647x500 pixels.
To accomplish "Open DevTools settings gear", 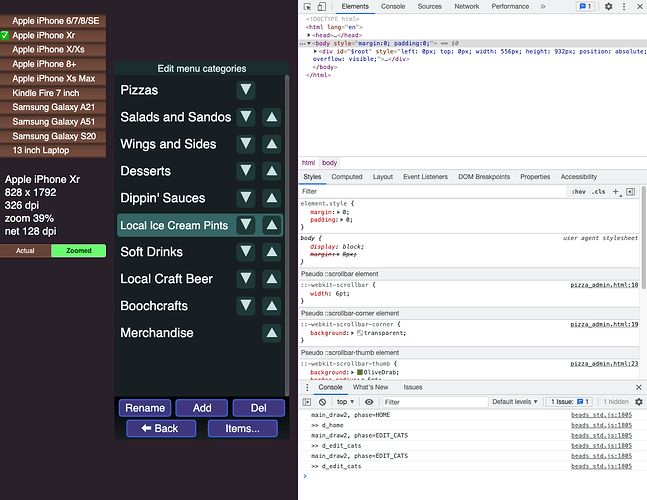I will point(608,7).
